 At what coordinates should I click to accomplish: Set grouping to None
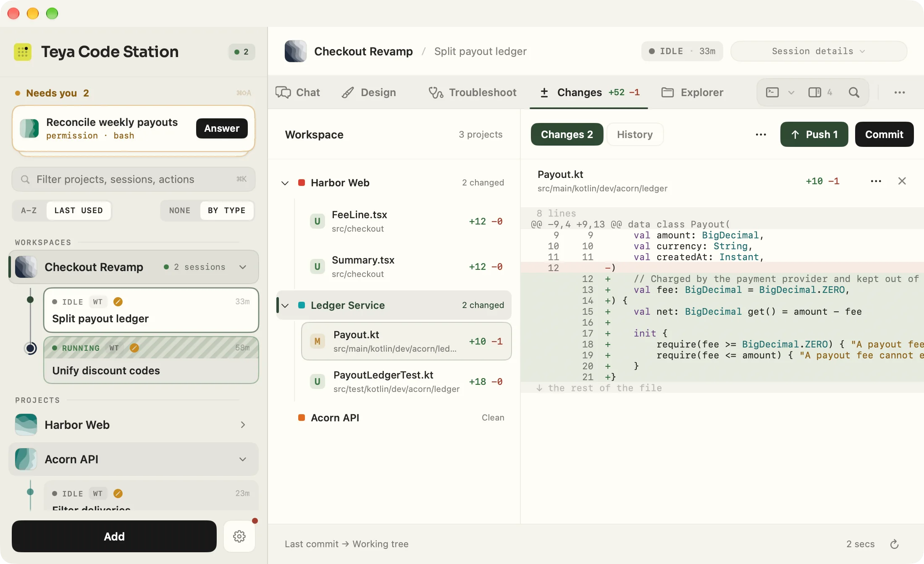pos(180,210)
